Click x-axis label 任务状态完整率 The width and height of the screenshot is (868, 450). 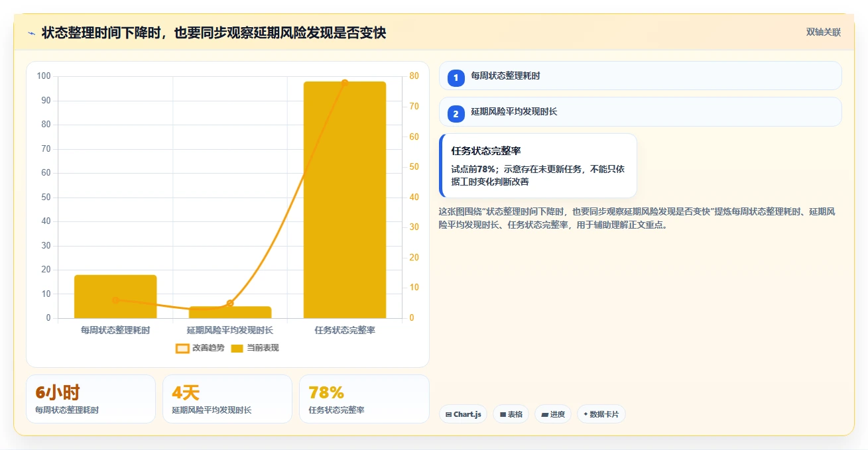(345, 330)
